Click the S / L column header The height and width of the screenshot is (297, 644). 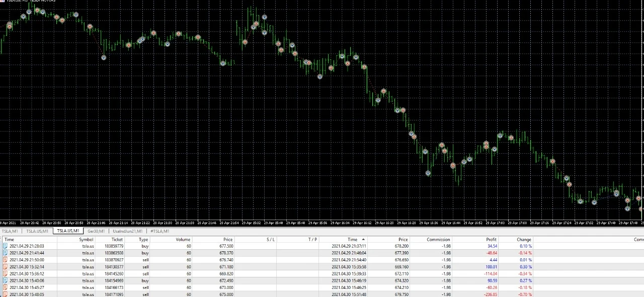point(270,240)
